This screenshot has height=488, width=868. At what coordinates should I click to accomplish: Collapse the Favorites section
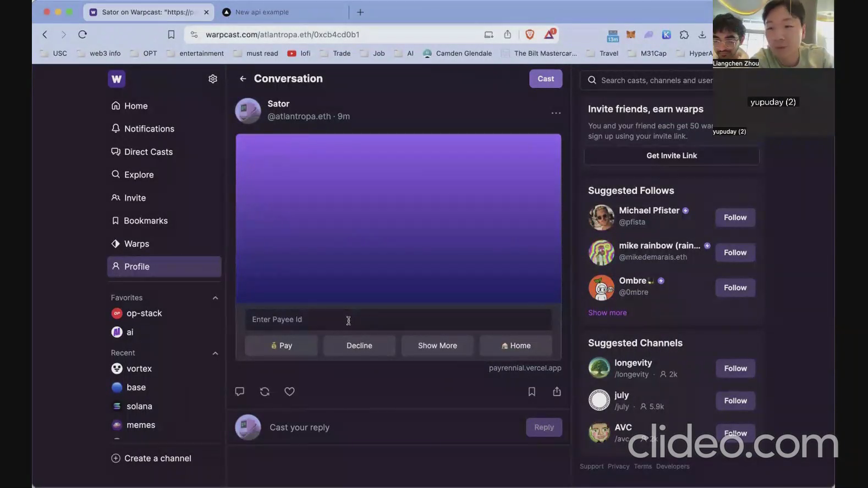click(x=215, y=298)
